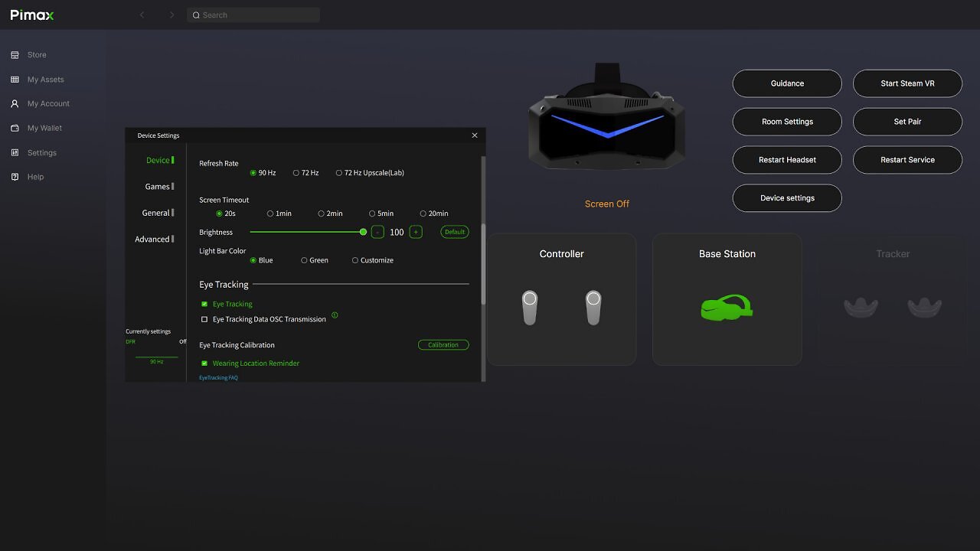The image size is (980, 551).
Task: Click the OSC Transmission info icon
Action: (x=335, y=315)
